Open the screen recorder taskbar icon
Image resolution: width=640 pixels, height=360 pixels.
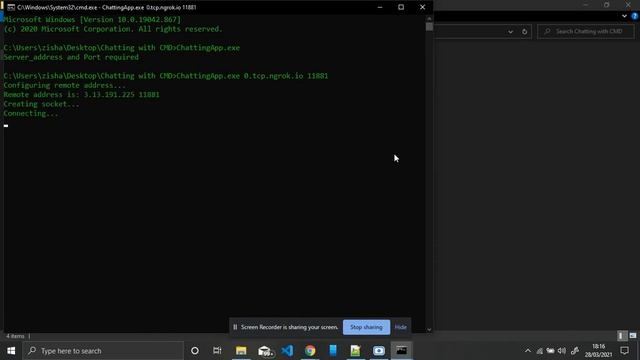(x=379, y=351)
